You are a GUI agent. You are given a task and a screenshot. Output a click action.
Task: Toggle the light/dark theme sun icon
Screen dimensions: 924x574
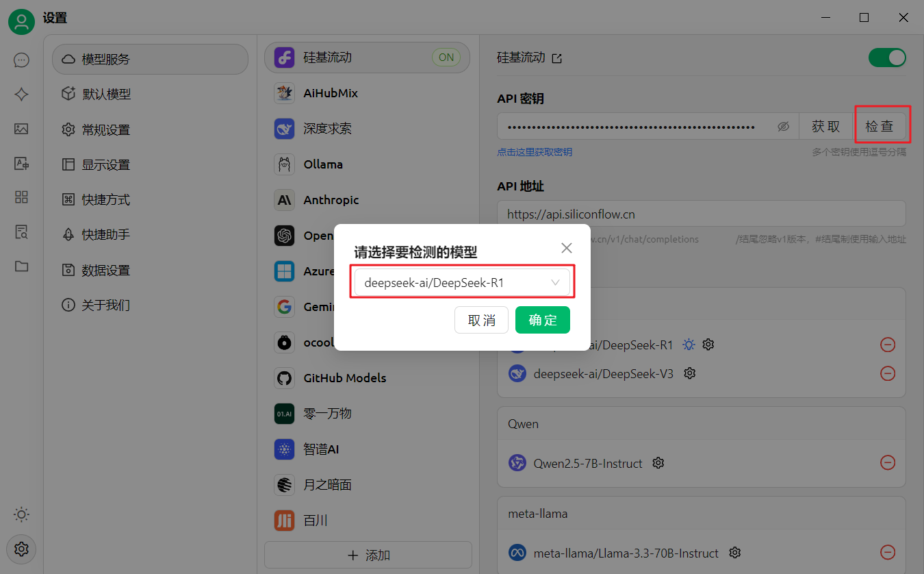(21, 514)
